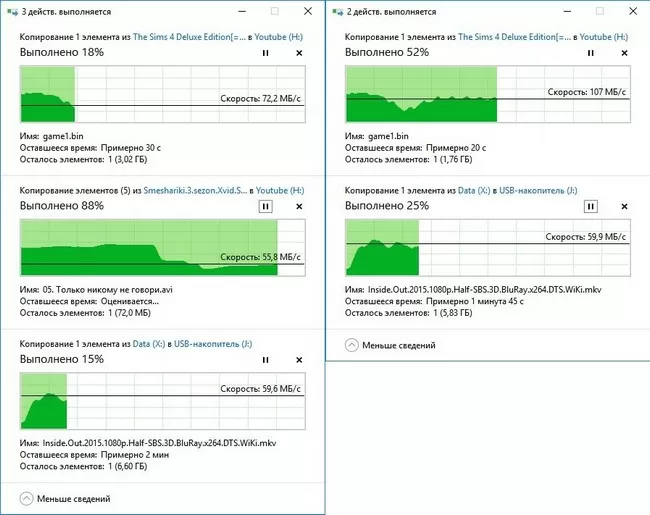Minimize the 2 действ. выполняется window
Image resolution: width=650 pixels, height=515 pixels.
(x=567, y=12)
